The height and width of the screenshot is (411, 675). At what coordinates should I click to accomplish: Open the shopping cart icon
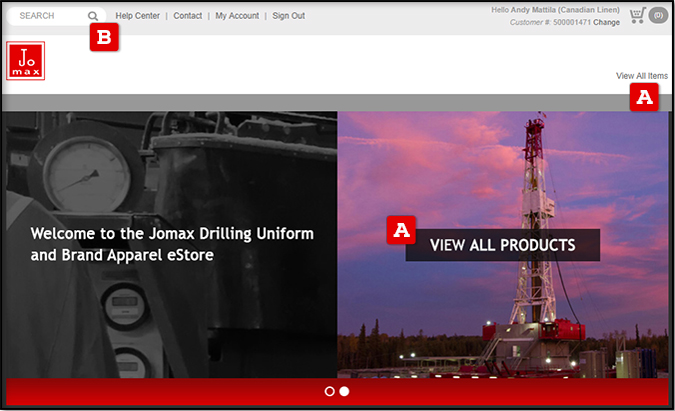[637, 16]
